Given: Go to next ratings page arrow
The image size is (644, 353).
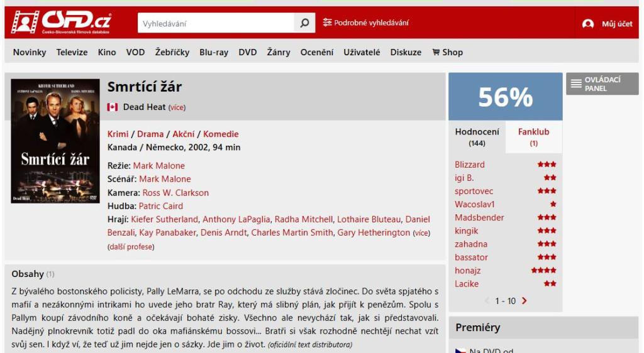Looking at the screenshot, I should pyautogui.click(x=524, y=300).
